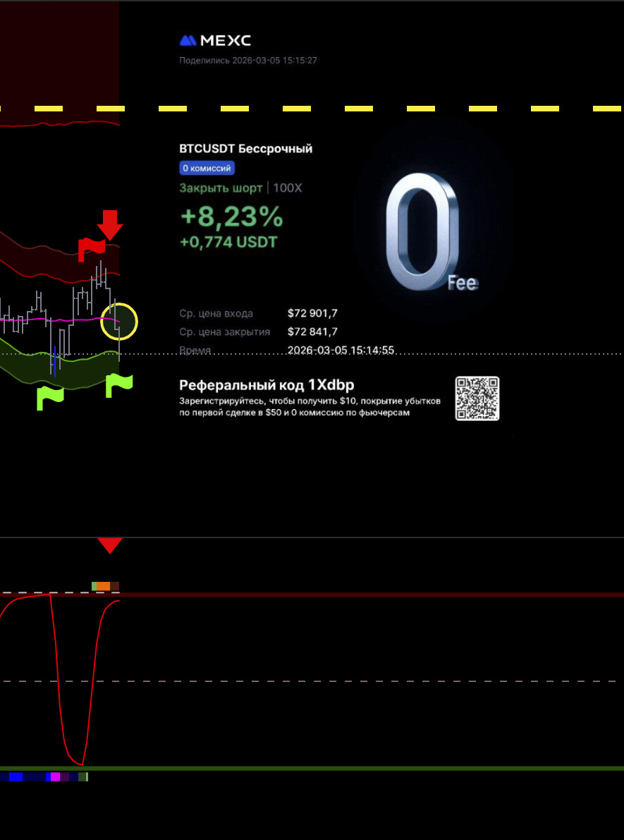Click the red flag marker on chart
This screenshot has height=840, width=624.
(x=90, y=248)
